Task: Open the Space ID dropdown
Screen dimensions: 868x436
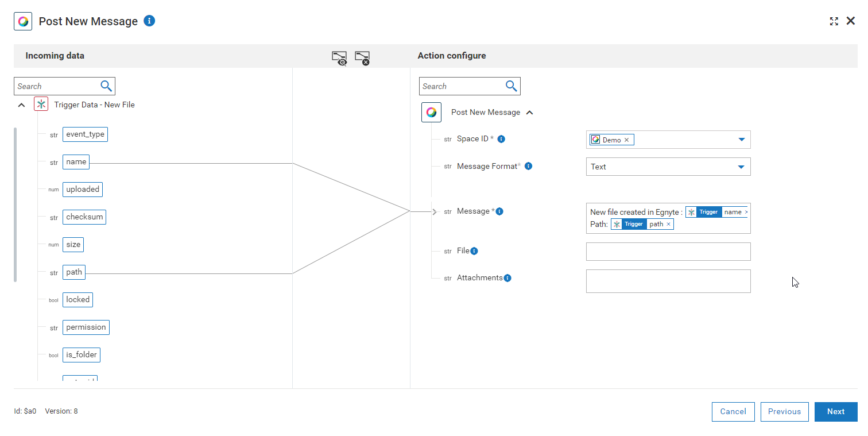Action: [x=741, y=140]
